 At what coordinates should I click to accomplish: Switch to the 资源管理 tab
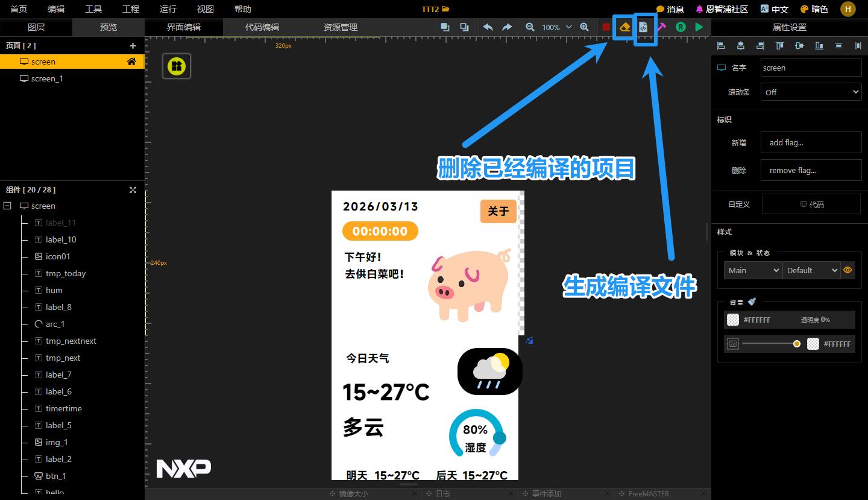tap(341, 27)
